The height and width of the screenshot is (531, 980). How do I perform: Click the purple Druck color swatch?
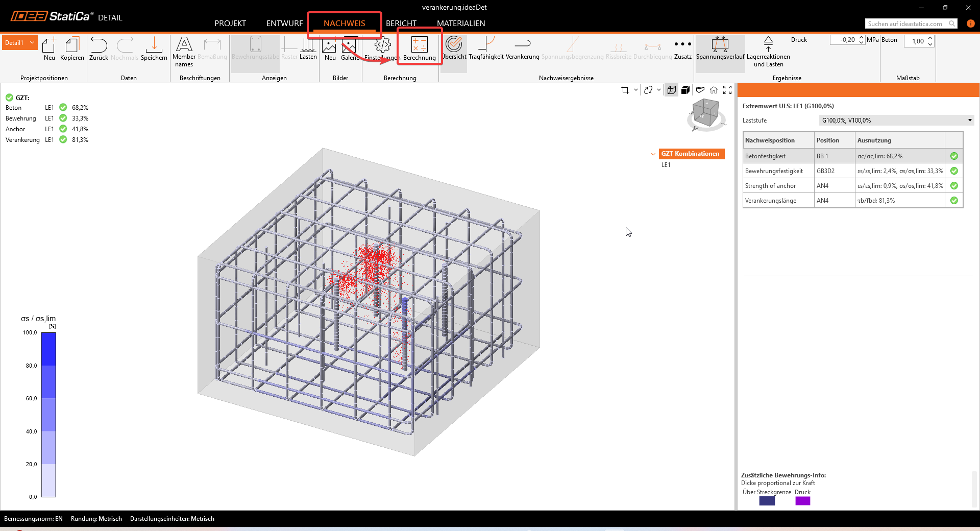[802, 501]
